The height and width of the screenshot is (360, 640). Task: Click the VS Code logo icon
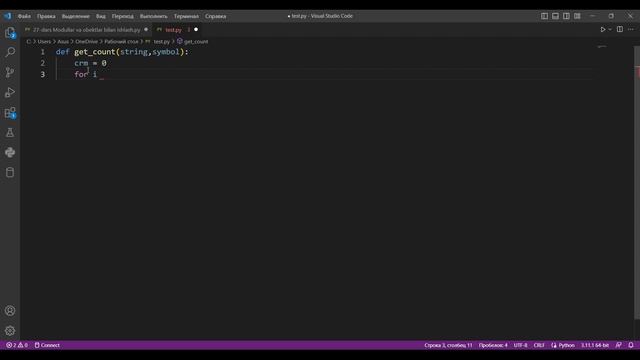click(x=8, y=16)
